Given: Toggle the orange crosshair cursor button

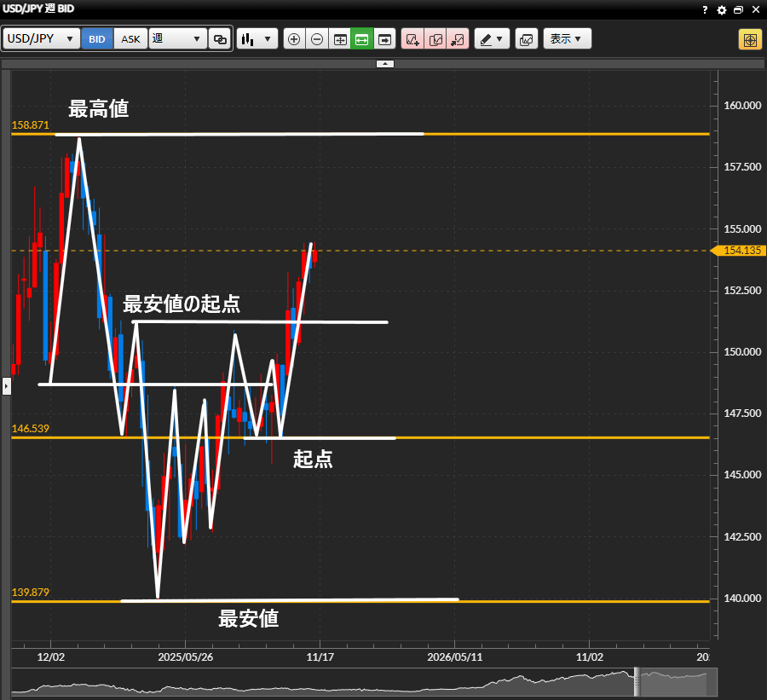Looking at the screenshot, I should tap(750, 39).
